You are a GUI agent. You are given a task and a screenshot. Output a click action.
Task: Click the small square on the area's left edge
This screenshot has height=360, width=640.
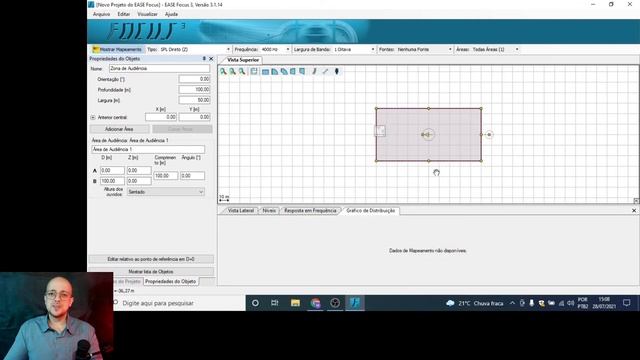coord(380,131)
